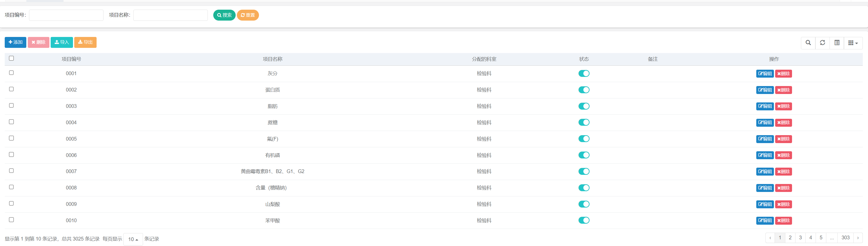The width and height of the screenshot is (868, 246).
Task: Refresh the table with the refresh icon
Action: click(x=823, y=43)
